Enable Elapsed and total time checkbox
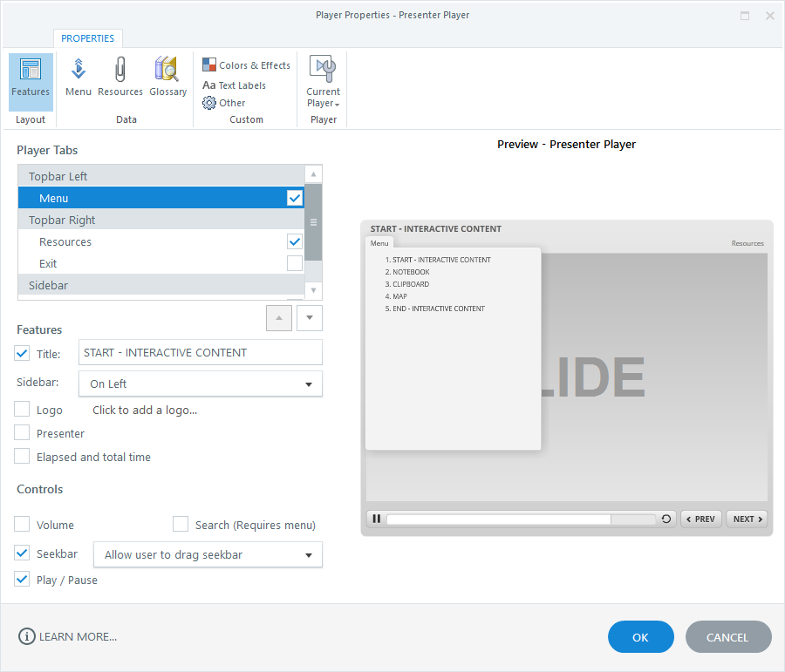The height and width of the screenshot is (672, 785). pos(23,457)
